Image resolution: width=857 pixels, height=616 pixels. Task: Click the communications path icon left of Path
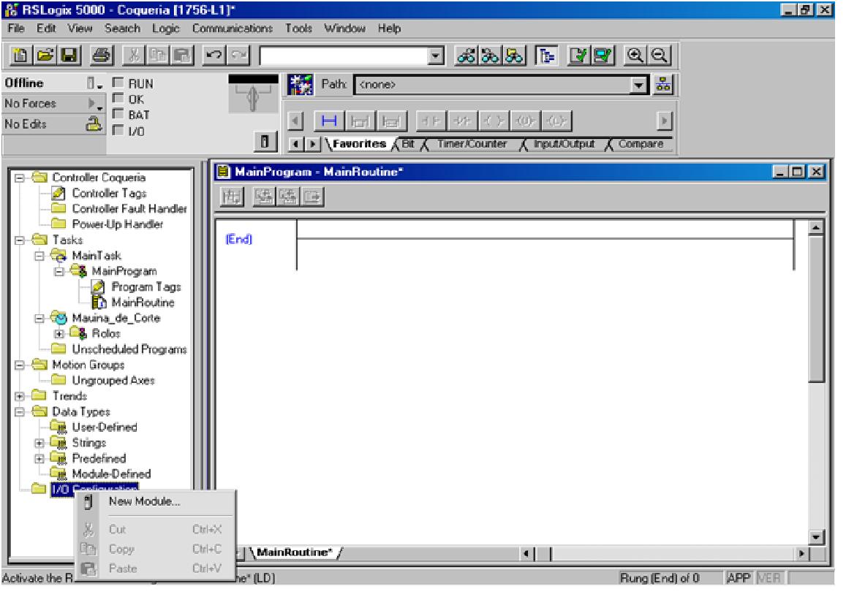[300, 85]
